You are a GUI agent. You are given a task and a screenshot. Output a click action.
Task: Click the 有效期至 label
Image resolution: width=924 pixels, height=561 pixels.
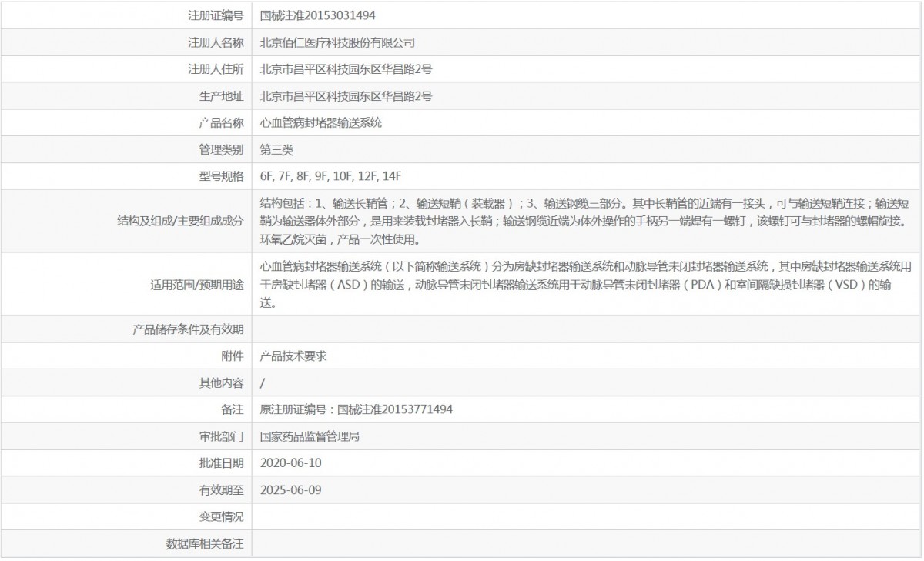click(x=221, y=489)
